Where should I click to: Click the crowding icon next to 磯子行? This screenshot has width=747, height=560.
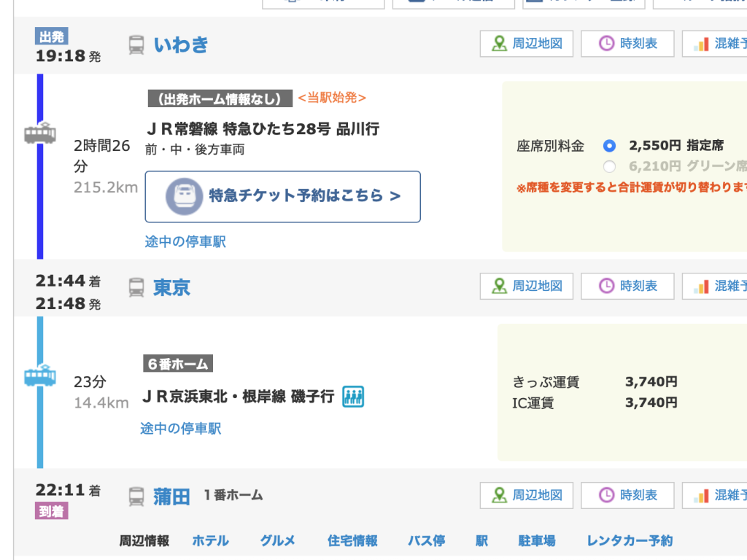(353, 397)
